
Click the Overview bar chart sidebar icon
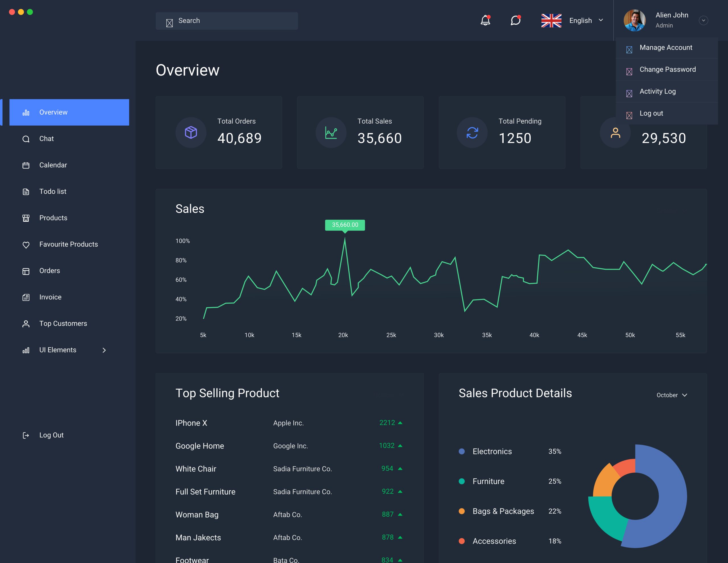[26, 113]
